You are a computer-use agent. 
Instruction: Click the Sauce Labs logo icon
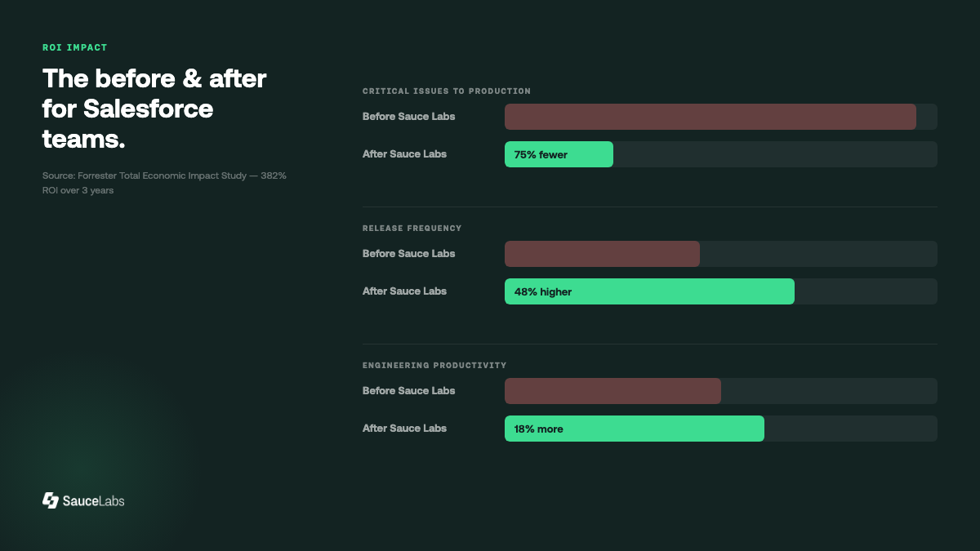pos(51,500)
